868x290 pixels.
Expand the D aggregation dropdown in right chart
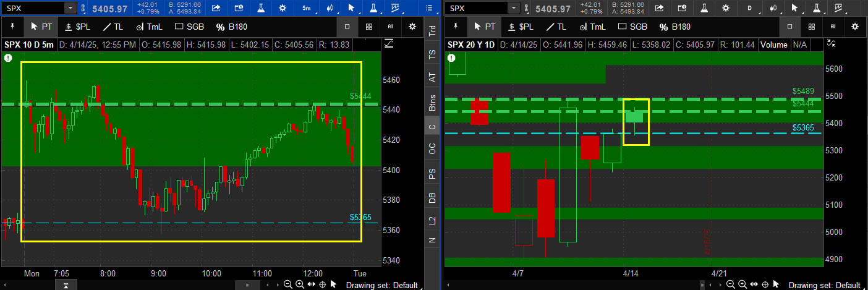[750, 8]
